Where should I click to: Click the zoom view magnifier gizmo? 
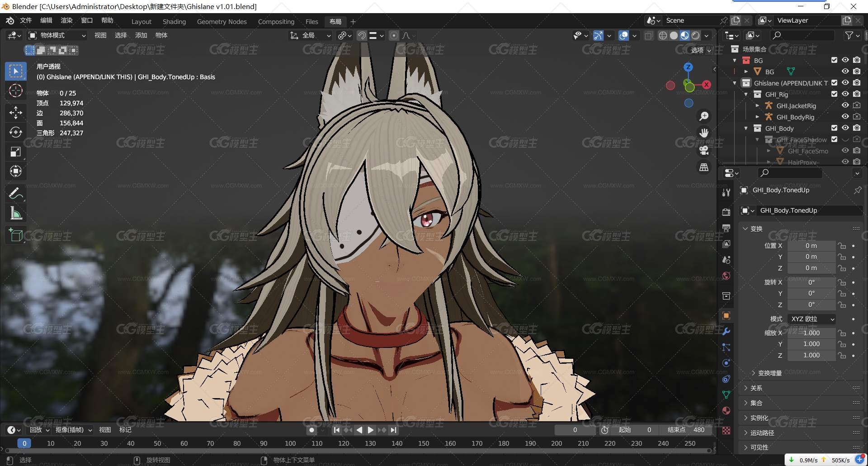pyautogui.click(x=704, y=116)
